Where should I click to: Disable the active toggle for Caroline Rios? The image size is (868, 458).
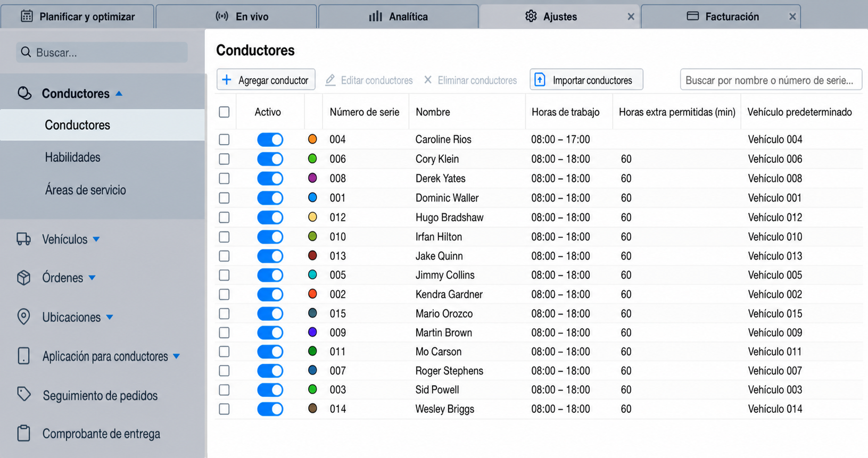click(x=270, y=139)
